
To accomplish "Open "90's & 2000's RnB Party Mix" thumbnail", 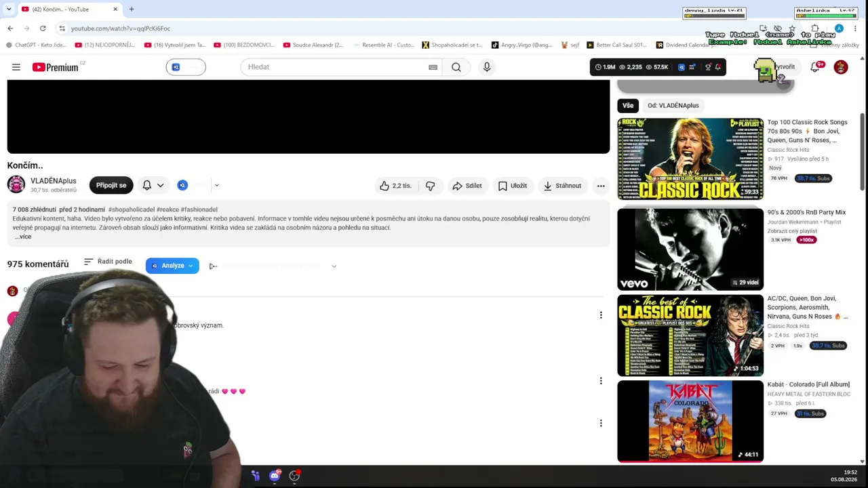I will click(690, 249).
